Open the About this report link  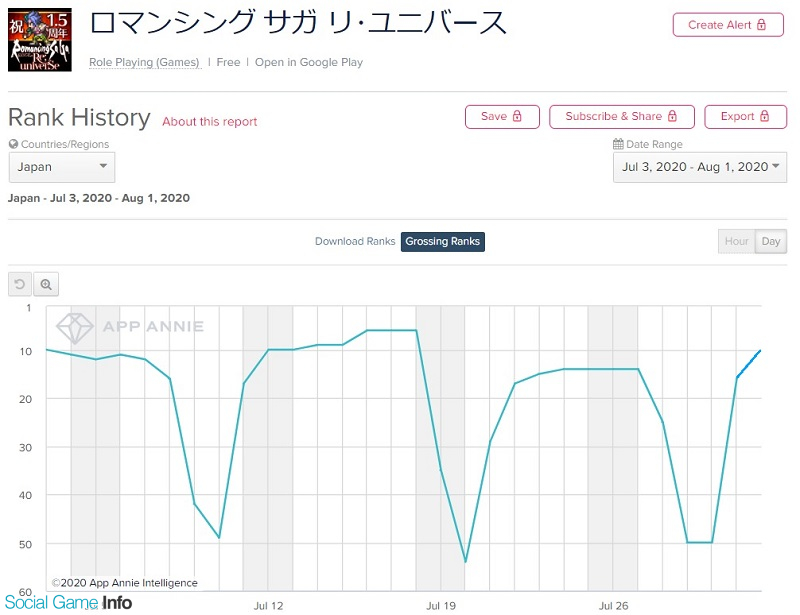[x=210, y=121]
